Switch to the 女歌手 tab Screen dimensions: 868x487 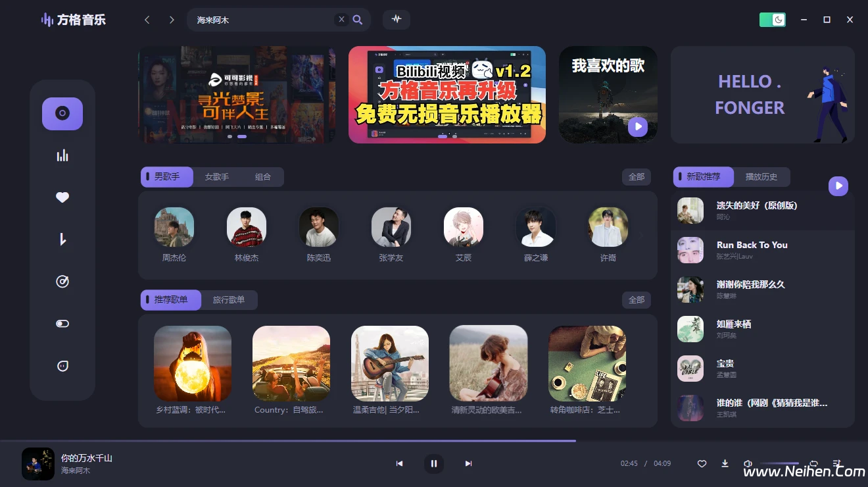click(x=217, y=177)
